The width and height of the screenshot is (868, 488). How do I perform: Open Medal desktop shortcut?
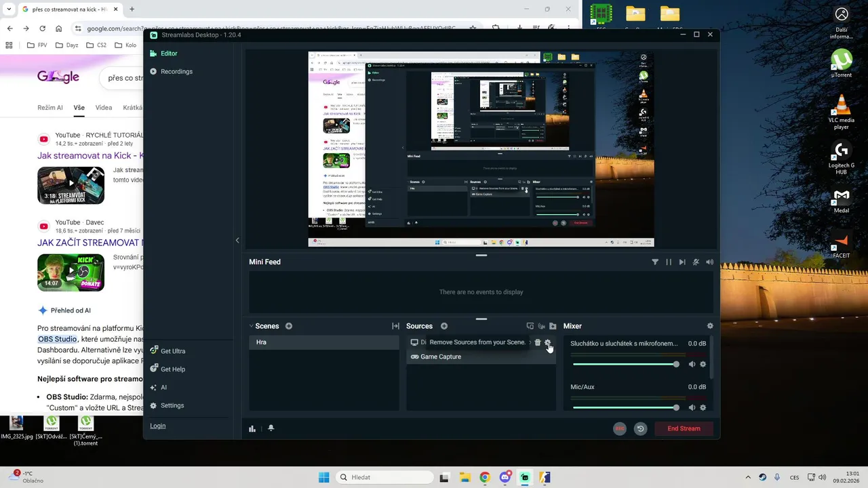(x=842, y=201)
